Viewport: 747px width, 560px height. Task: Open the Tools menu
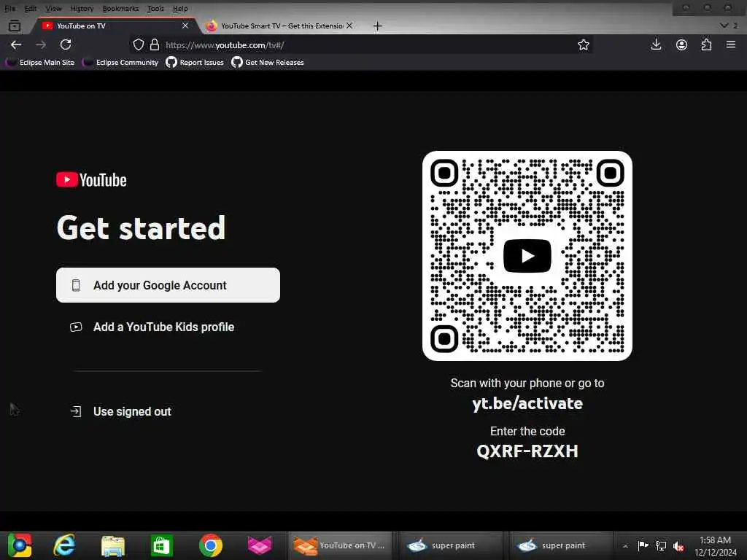pos(155,9)
